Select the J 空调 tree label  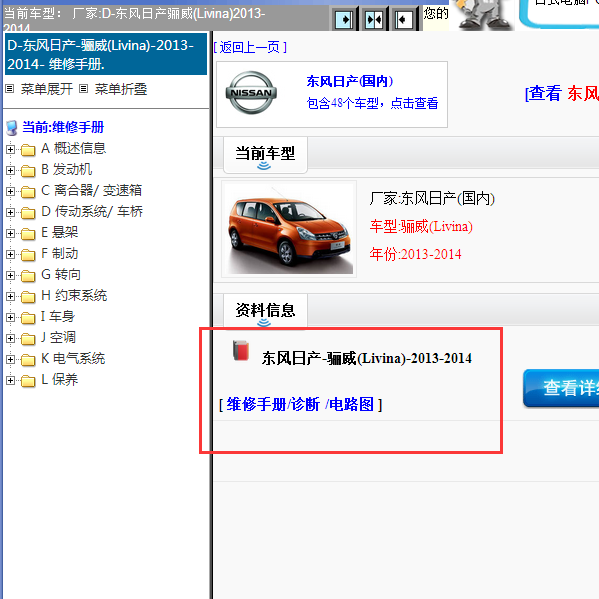58,338
